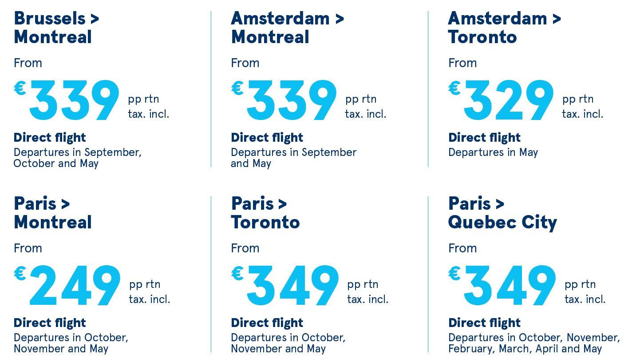The height and width of the screenshot is (359, 644).
Task: Click the euro symbol beside the 249 price
Action: (x=20, y=273)
